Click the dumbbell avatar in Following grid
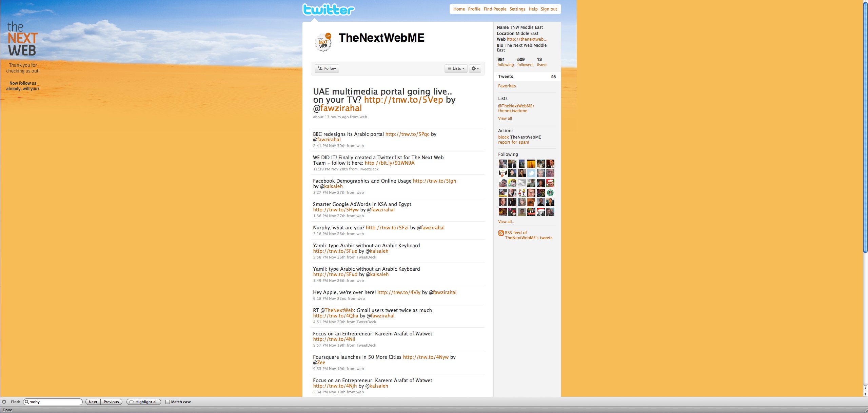 pos(502,173)
